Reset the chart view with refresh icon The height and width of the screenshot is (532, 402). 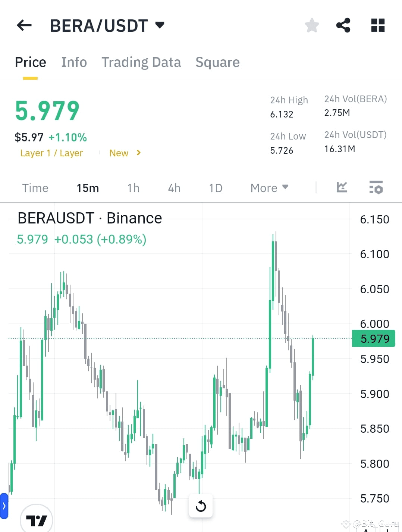(201, 506)
